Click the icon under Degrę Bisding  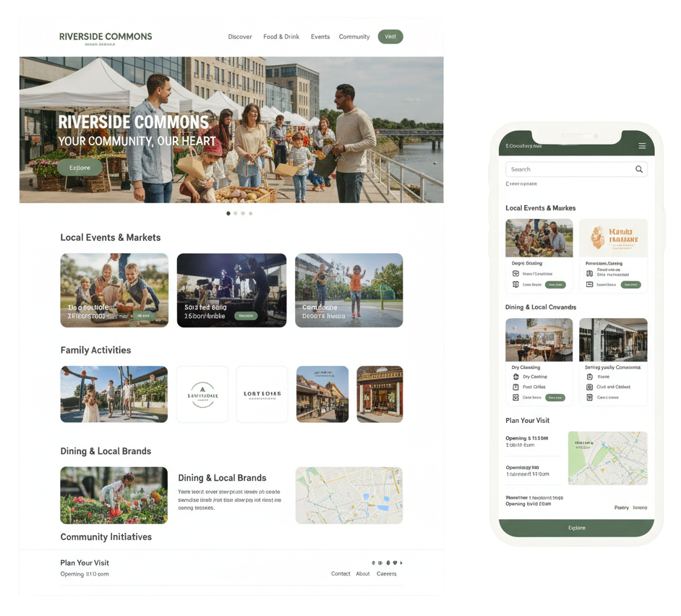coord(516,274)
